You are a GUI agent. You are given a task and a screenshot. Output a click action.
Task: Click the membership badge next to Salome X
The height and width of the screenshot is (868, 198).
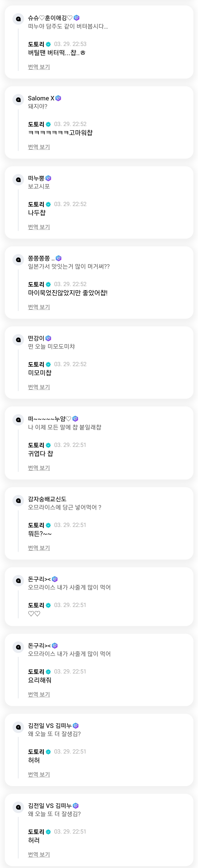tap(58, 98)
